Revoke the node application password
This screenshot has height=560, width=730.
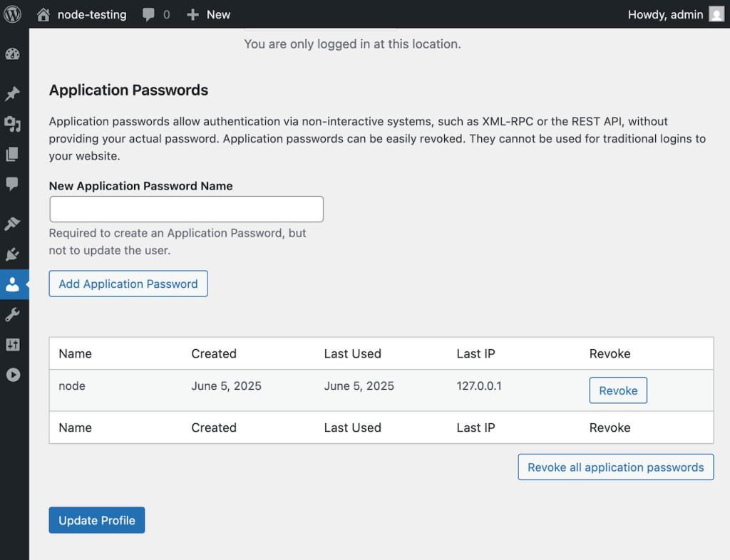[x=618, y=390]
